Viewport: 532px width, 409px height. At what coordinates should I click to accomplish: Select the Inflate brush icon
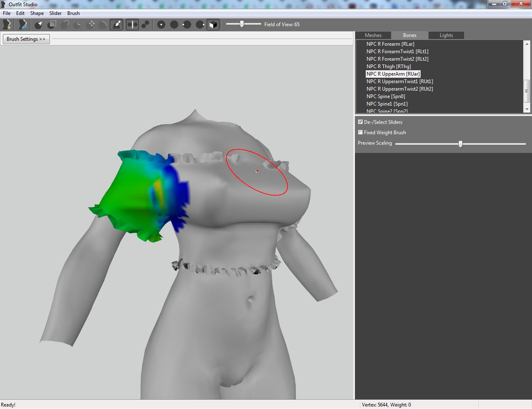(x=64, y=25)
